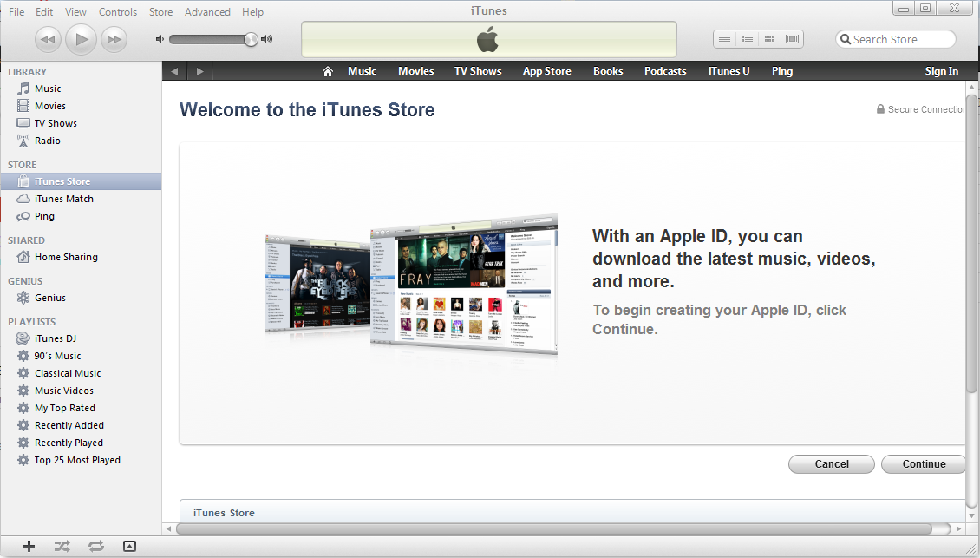The image size is (980, 558).
Task: Open the Controls menu
Action: (117, 12)
